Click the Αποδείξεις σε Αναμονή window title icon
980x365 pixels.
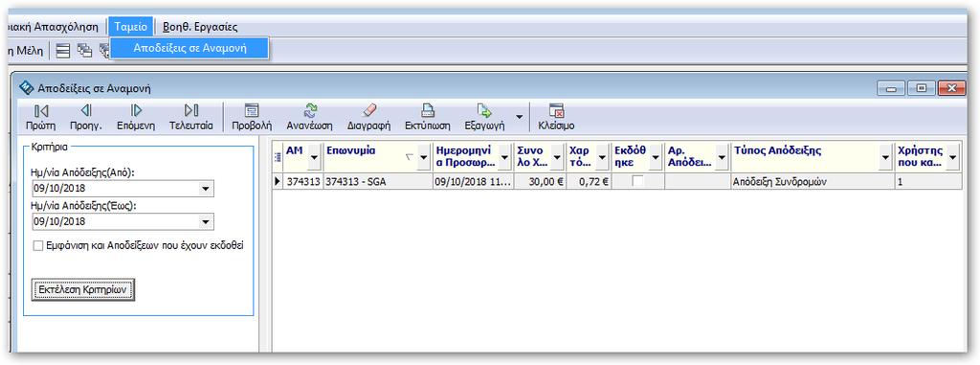(27, 88)
